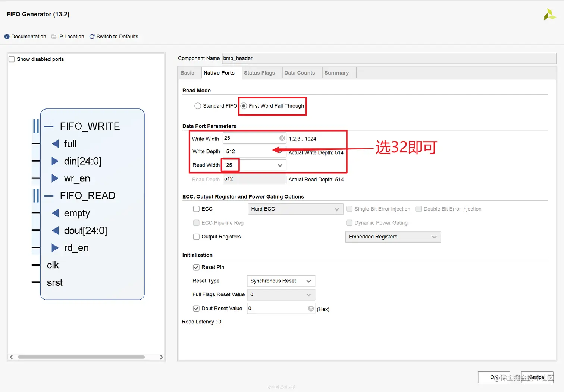
Task: Open the Write Depth dropdown
Action: pos(255,151)
